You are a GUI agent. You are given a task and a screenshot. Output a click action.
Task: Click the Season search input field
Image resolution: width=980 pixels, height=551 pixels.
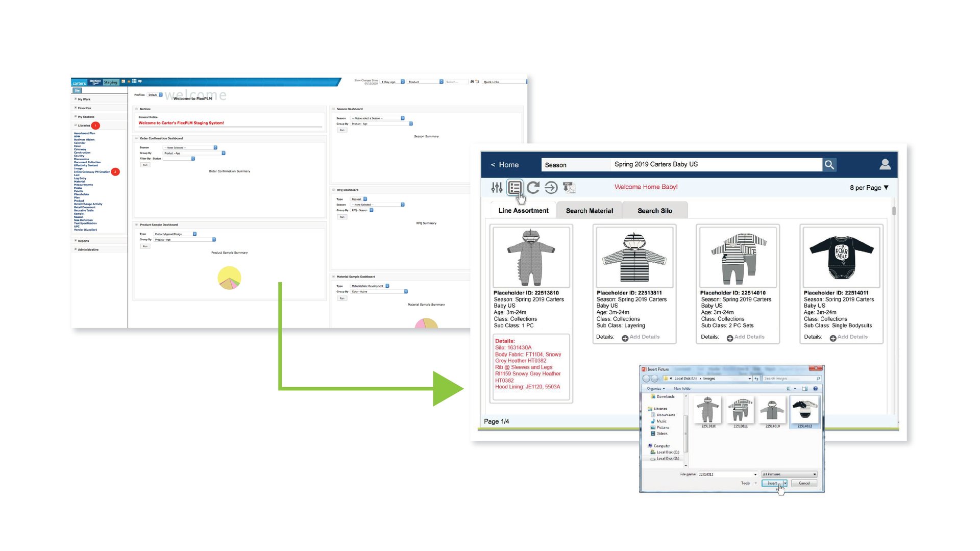click(716, 164)
